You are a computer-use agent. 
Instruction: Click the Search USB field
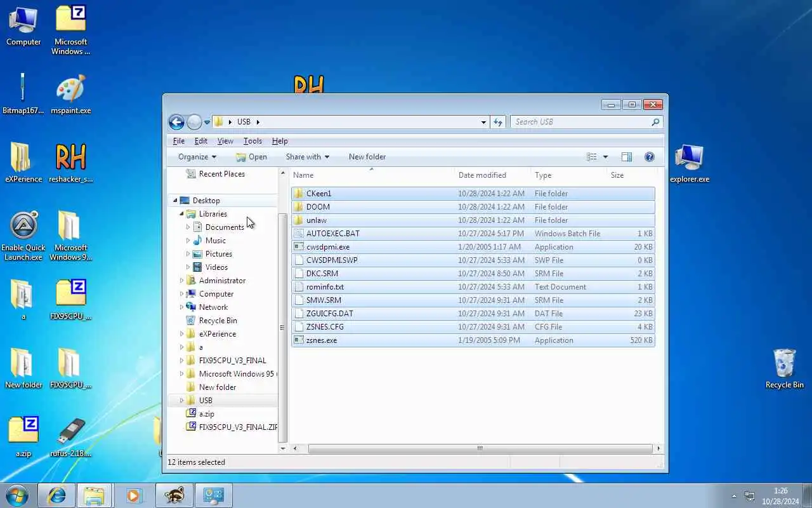[586, 122]
